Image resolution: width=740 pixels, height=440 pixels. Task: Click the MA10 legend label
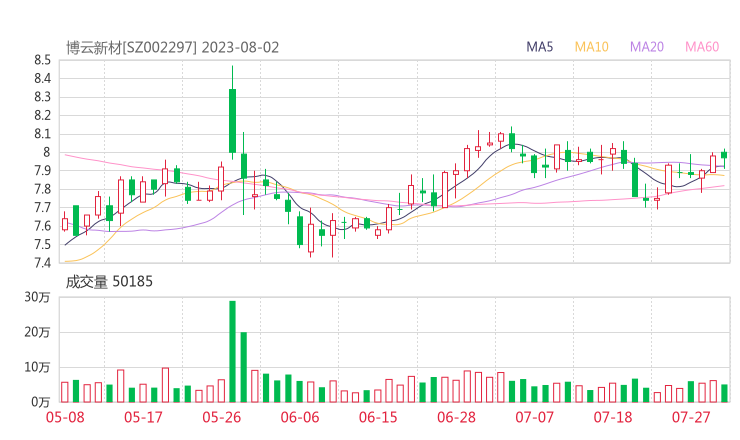pyautogui.click(x=591, y=47)
